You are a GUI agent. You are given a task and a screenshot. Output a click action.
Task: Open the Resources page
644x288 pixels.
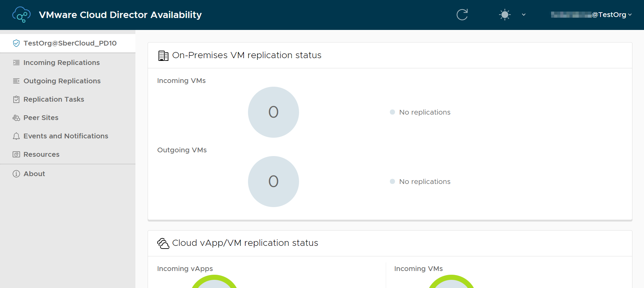coord(42,154)
